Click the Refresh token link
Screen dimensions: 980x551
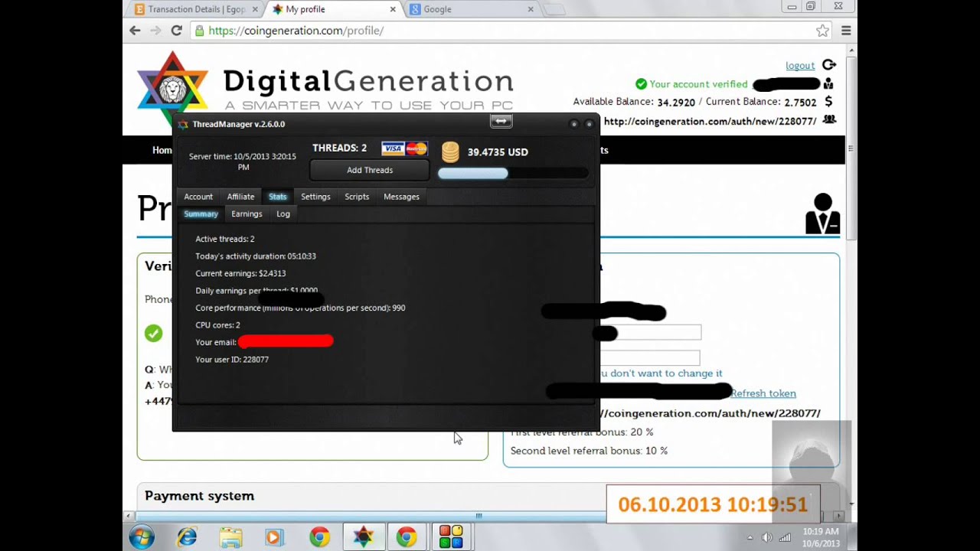[763, 393]
